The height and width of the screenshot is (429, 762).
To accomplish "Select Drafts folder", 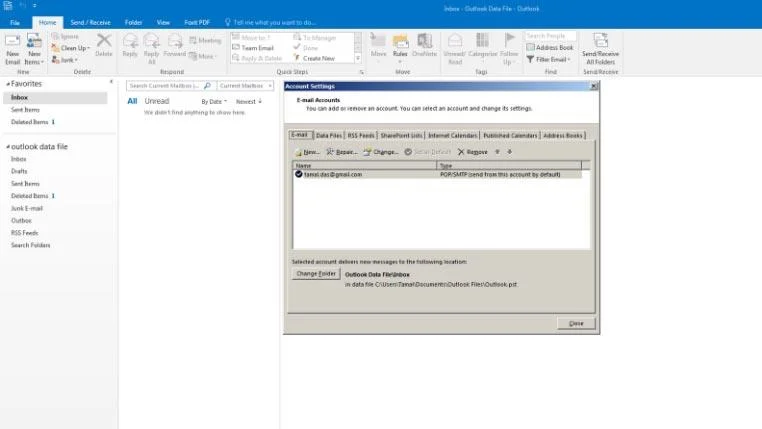I will [19, 171].
